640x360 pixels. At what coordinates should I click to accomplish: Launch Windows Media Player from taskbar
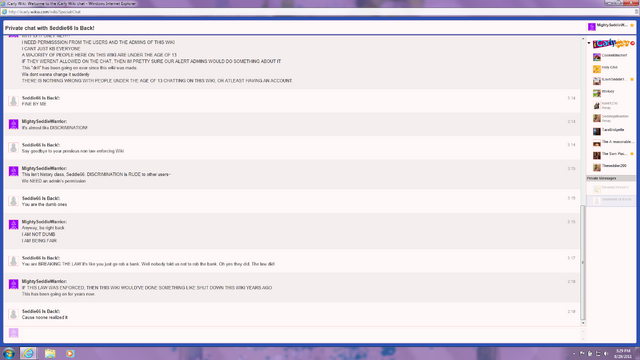[70, 353]
